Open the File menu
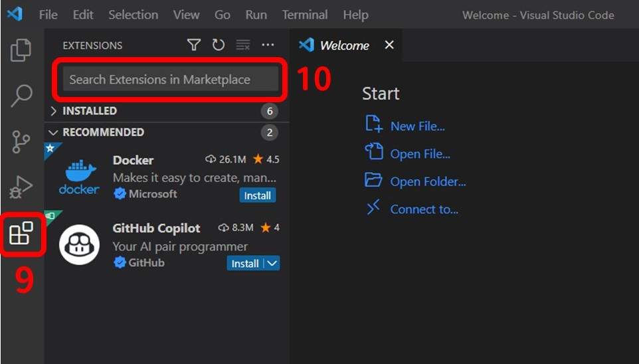The width and height of the screenshot is (639, 364). (x=48, y=15)
